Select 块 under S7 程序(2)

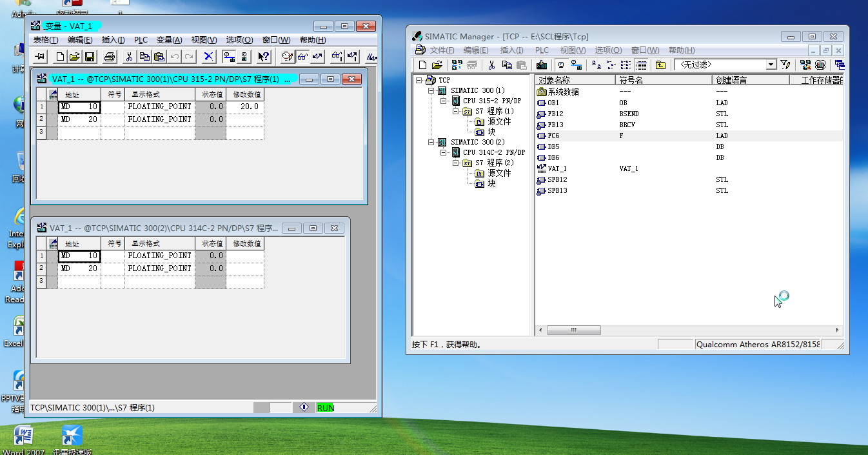coord(491,183)
